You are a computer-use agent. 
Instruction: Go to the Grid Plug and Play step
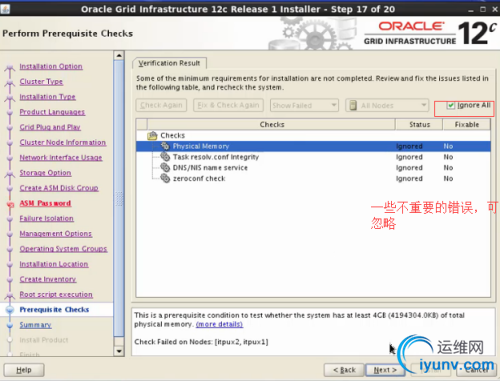(x=50, y=127)
